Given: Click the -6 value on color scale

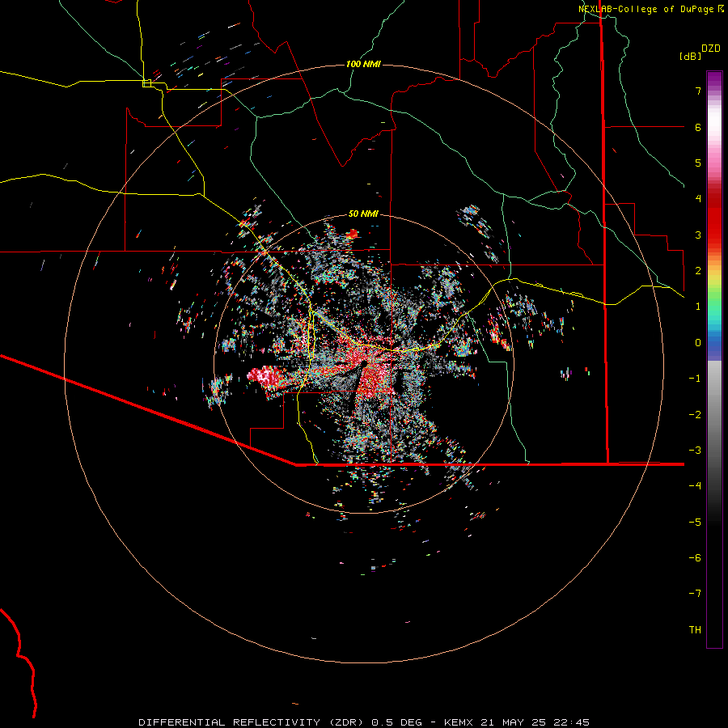Looking at the screenshot, I should pos(695,558).
